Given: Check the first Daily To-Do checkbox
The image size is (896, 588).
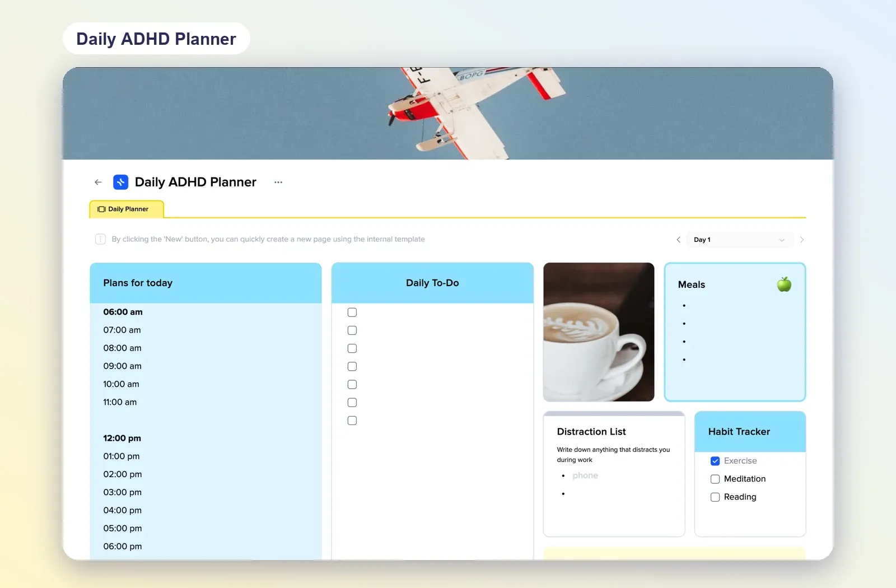Looking at the screenshot, I should (352, 312).
